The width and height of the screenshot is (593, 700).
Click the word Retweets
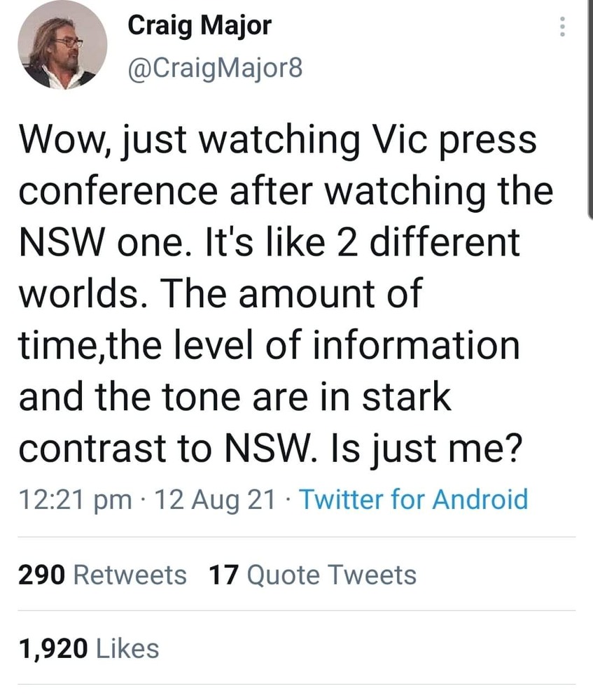tap(130, 575)
